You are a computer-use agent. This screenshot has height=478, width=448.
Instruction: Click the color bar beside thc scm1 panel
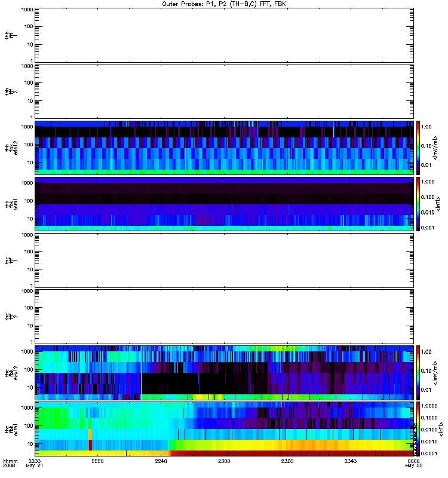pyautogui.click(x=419, y=430)
